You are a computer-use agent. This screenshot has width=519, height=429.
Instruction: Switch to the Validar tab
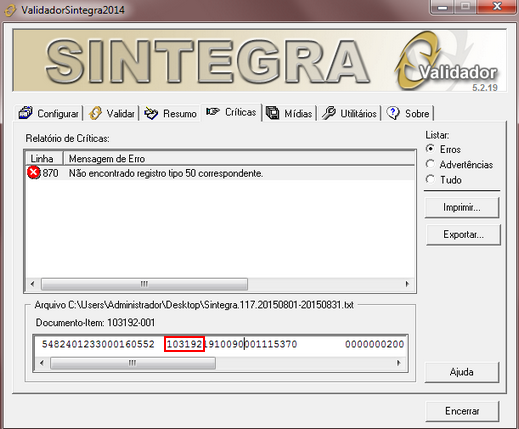[x=112, y=113]
